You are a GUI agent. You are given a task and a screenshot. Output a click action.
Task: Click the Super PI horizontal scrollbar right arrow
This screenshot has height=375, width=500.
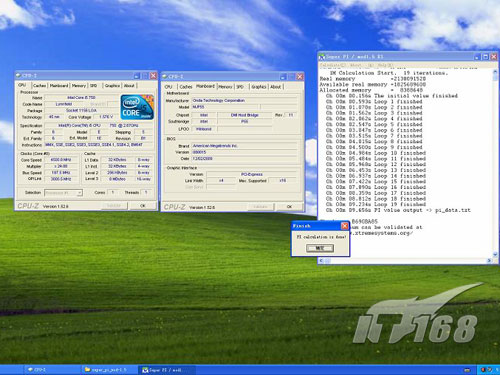[x=490, y=260]
